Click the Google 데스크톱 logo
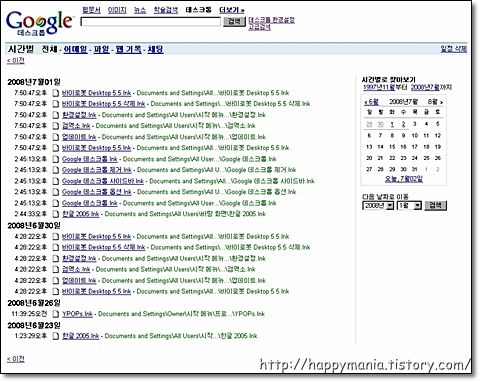 click(x=39, y=23)
